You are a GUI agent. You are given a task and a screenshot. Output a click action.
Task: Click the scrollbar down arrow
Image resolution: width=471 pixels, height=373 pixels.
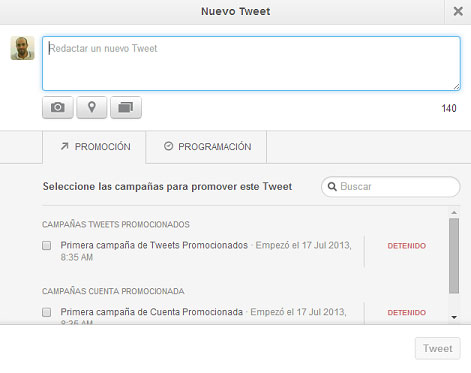tap(454, 317)
